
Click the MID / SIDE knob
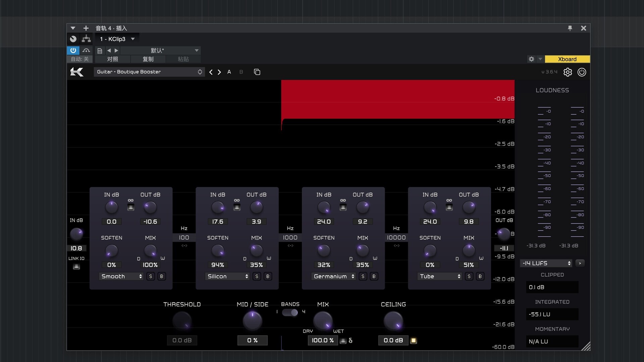[x=252, y=320]
